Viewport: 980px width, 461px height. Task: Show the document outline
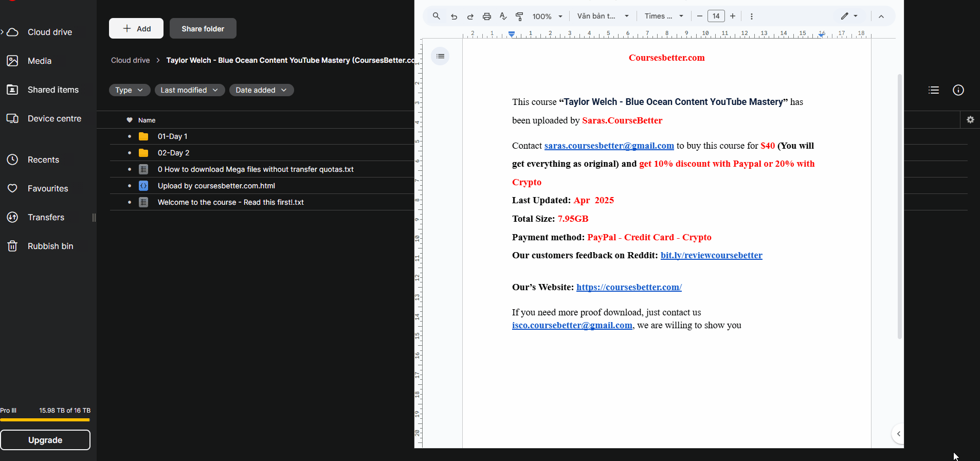tap(441, 56)
